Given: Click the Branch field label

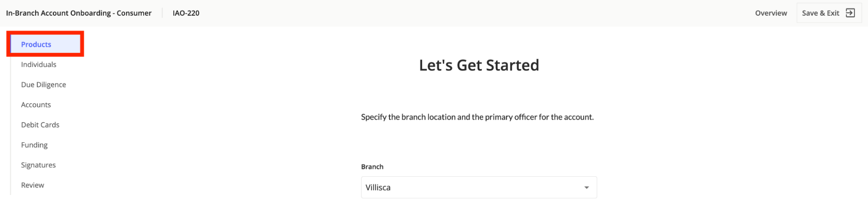Looking at the screenshot, I should coord(372,167).
